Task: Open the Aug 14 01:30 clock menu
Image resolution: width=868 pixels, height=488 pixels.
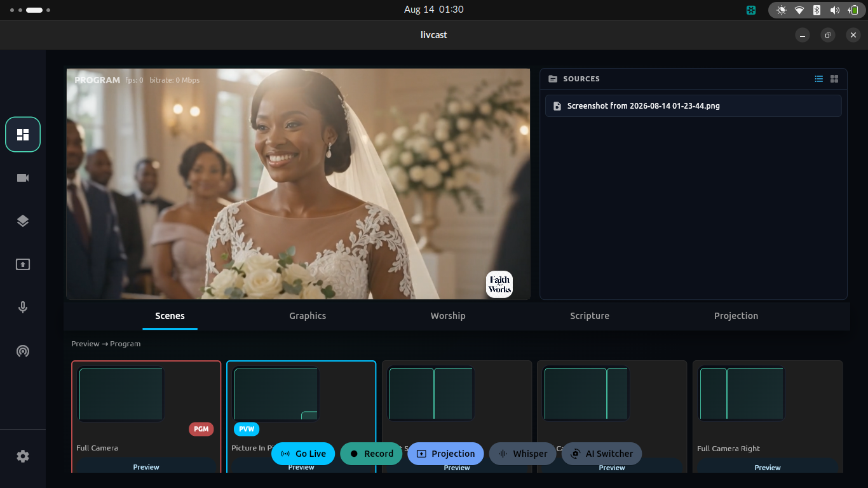Action: (434, 10)
